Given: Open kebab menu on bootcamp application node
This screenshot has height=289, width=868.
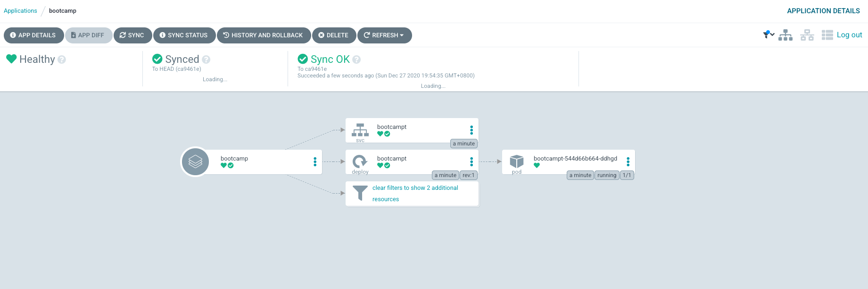Looking at the screenshot, I should (x=315, y=162).
